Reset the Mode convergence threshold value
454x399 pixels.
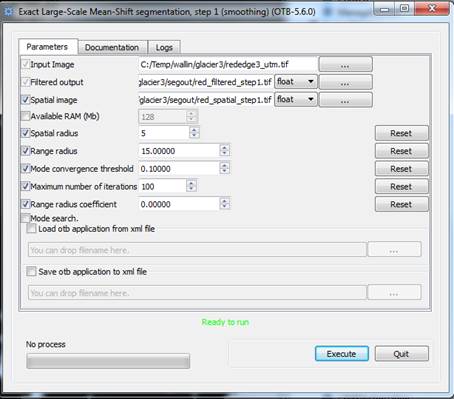pos(401,169)
